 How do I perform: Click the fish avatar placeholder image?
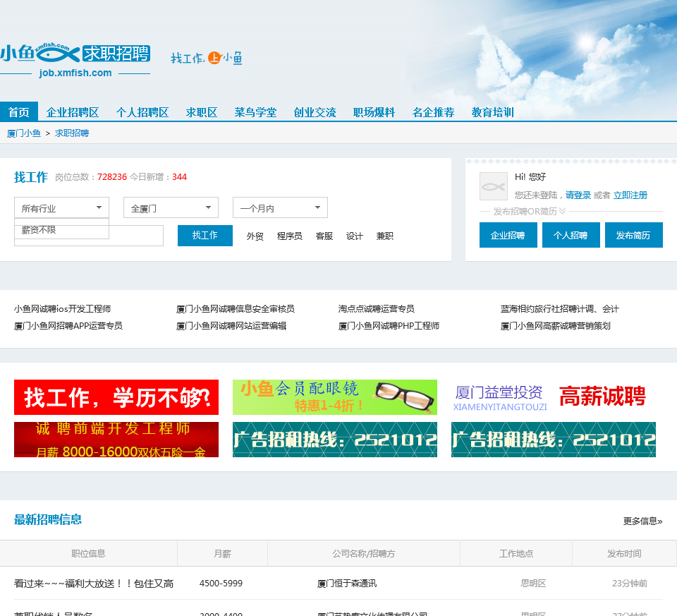click(494, 186)
